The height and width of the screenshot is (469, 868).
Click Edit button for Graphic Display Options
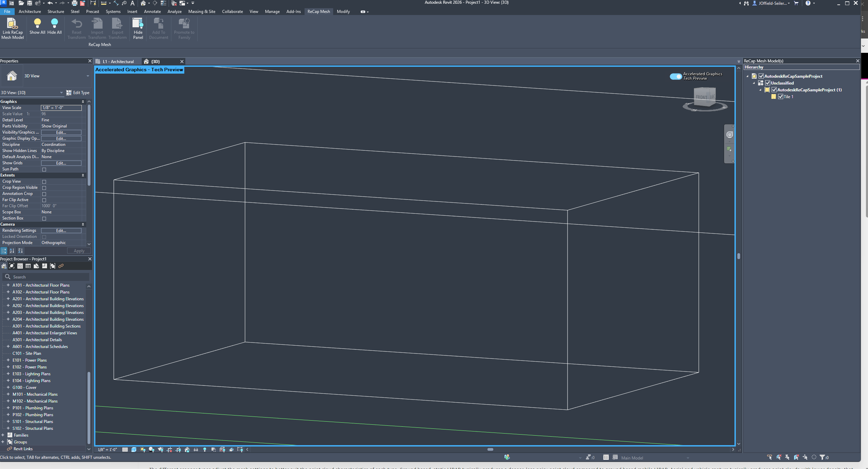click(x=61, y=139)
